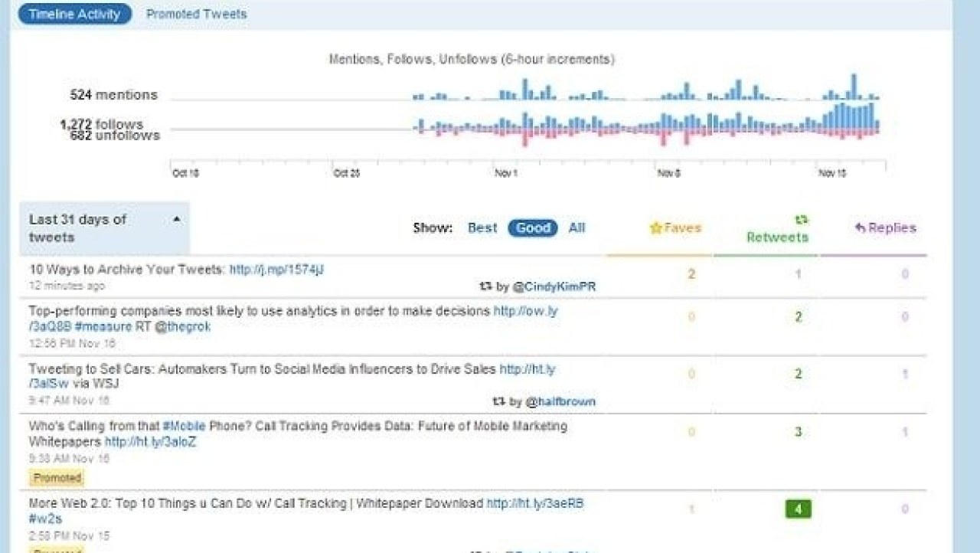The width and height of the screenshot is (980, 553).
Task: Open the #w2s hashtag
Action: click(45, 519)
